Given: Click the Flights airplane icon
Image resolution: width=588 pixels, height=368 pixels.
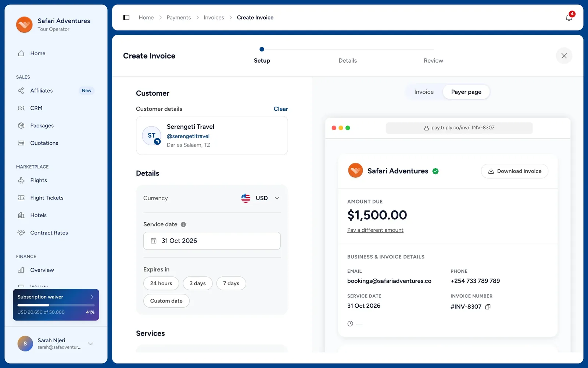Looking at the screenshot, I should 21,180.
